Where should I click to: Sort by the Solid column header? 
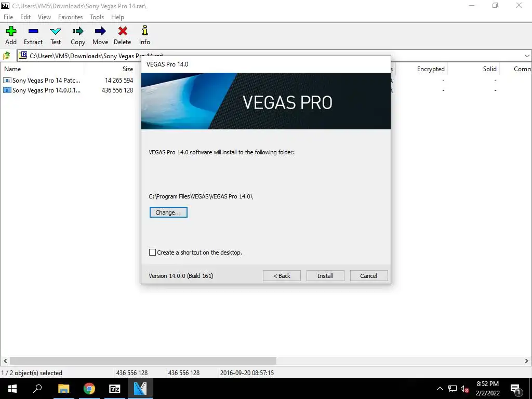tap(474, 69)
